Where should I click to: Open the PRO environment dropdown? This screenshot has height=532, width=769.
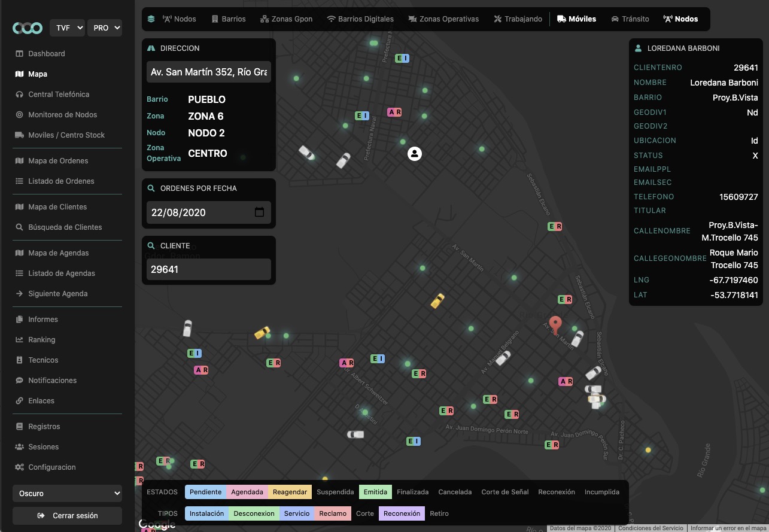pos(105,28)
